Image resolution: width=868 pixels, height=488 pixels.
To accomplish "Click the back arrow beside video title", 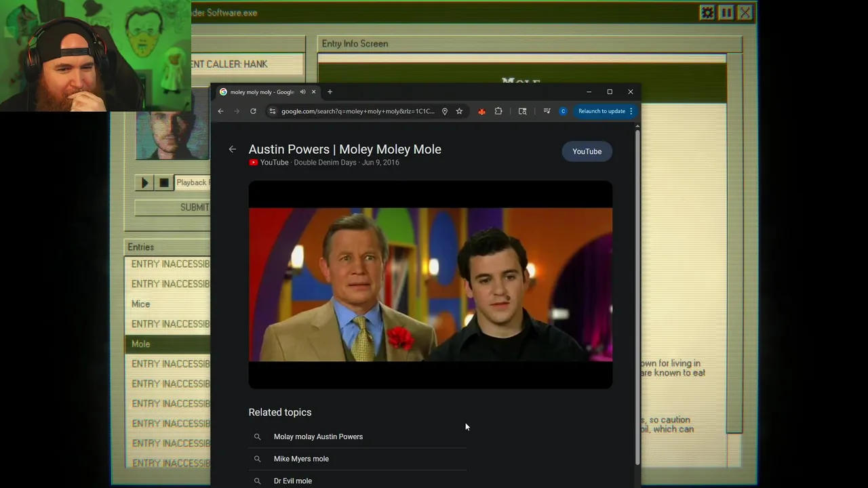I will (233, 149).
